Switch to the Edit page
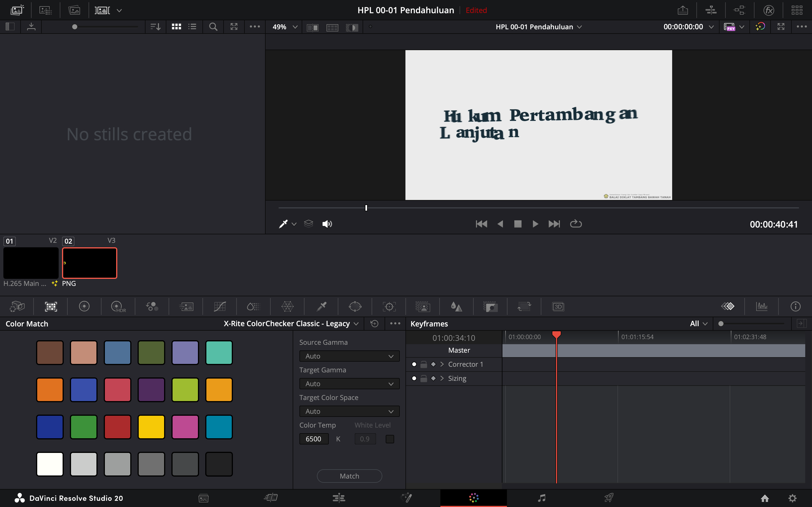 click(339, 498)
